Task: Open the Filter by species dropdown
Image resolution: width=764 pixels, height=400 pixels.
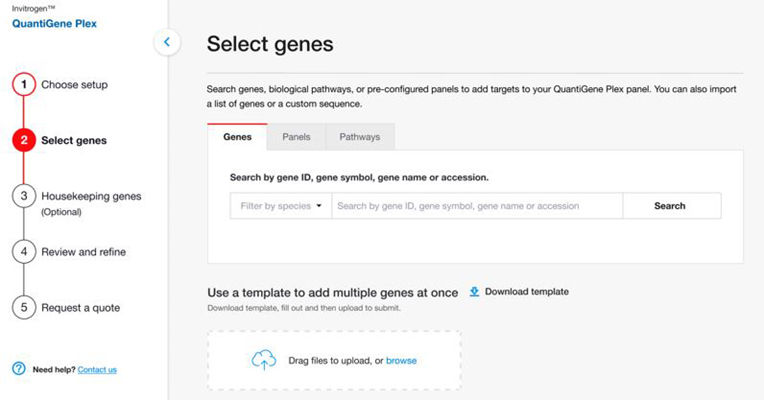Action: coord(281,206)
